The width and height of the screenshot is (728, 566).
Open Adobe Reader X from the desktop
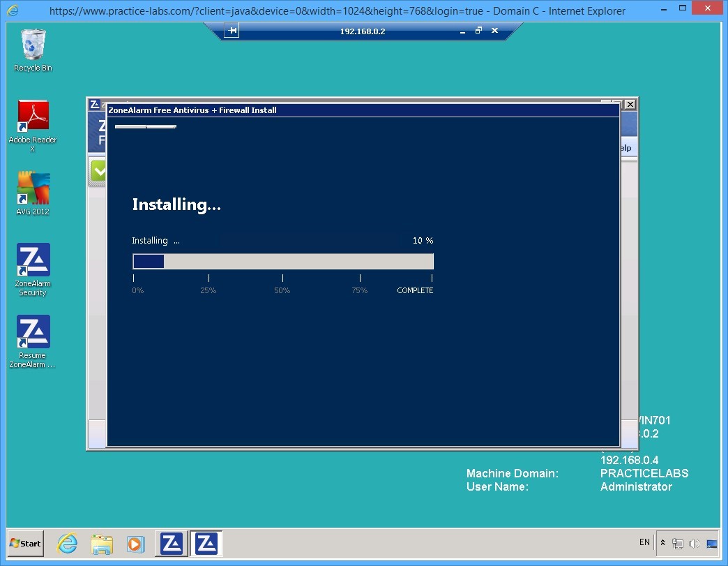tap(32, 115)
